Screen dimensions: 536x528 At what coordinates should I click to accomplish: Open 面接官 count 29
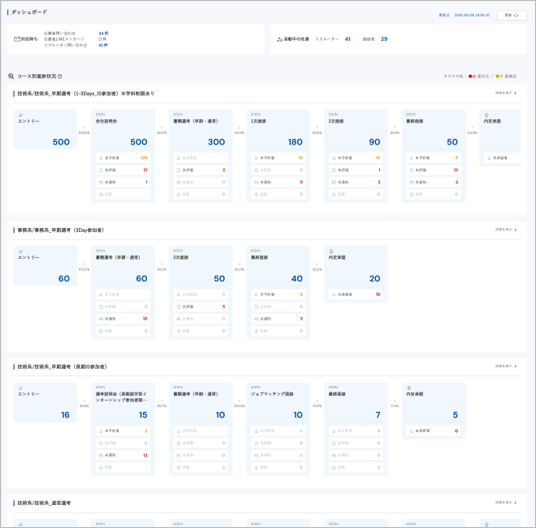pos(384,39)
